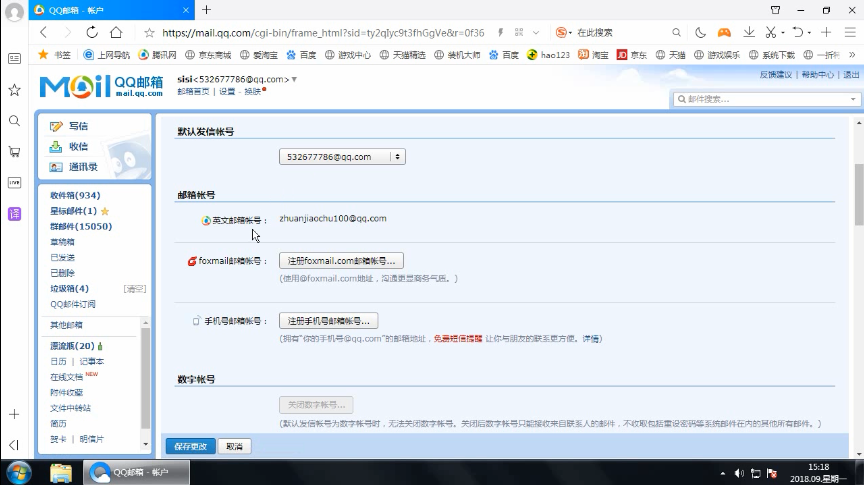Screen dimensions: 864x485
Task: Expand the account arrow beside sisi email
Action: [294, 78]
